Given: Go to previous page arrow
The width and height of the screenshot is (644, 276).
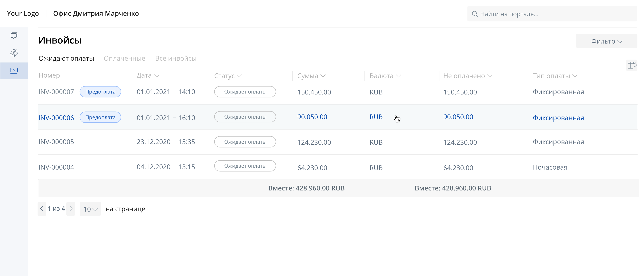Looking at the screenshot, I should tap(42, 209).
